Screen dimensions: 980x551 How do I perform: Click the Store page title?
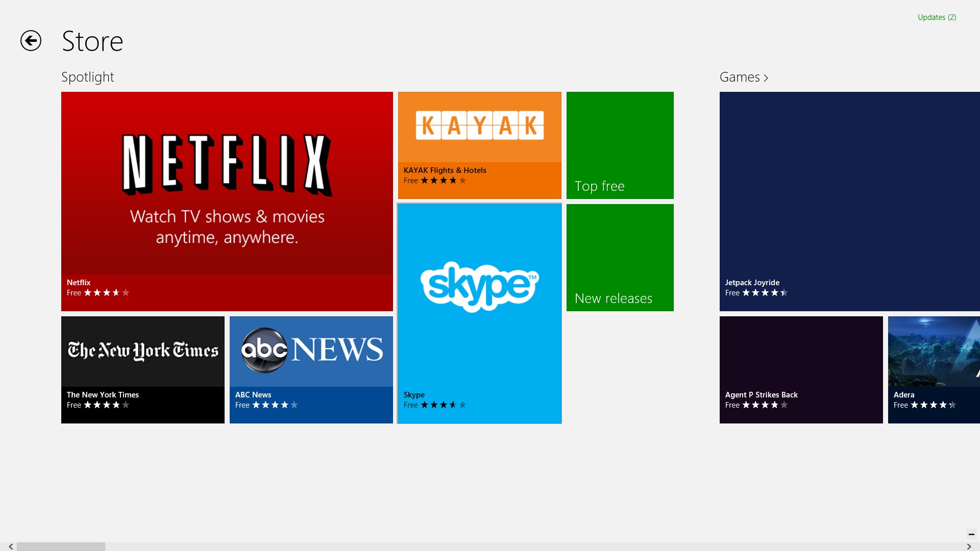[x=92, y=41]
